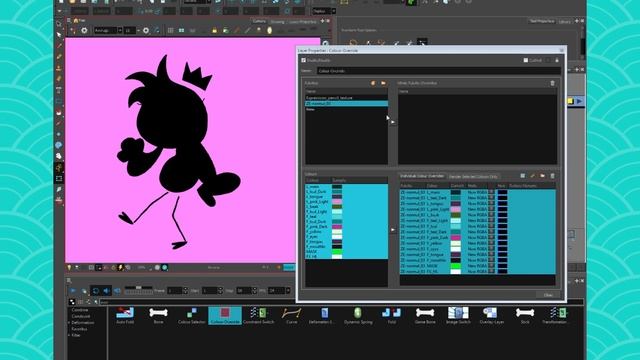The image size is (640, 360).
Task: Click small button in FX_HL override row
Action: click(x=491, y=271)
